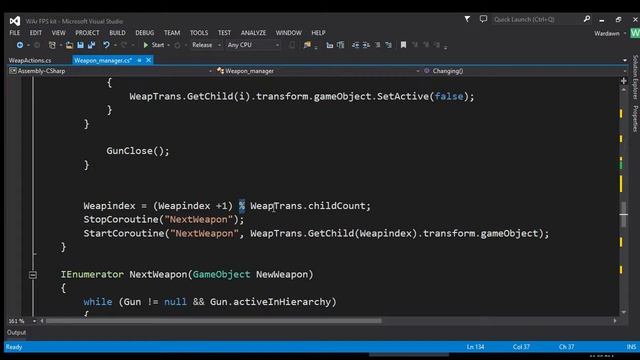Viewport: 640px width, 360px height.
Task: Undo the last edit with Undo icon
Action: tap(106, 45)
